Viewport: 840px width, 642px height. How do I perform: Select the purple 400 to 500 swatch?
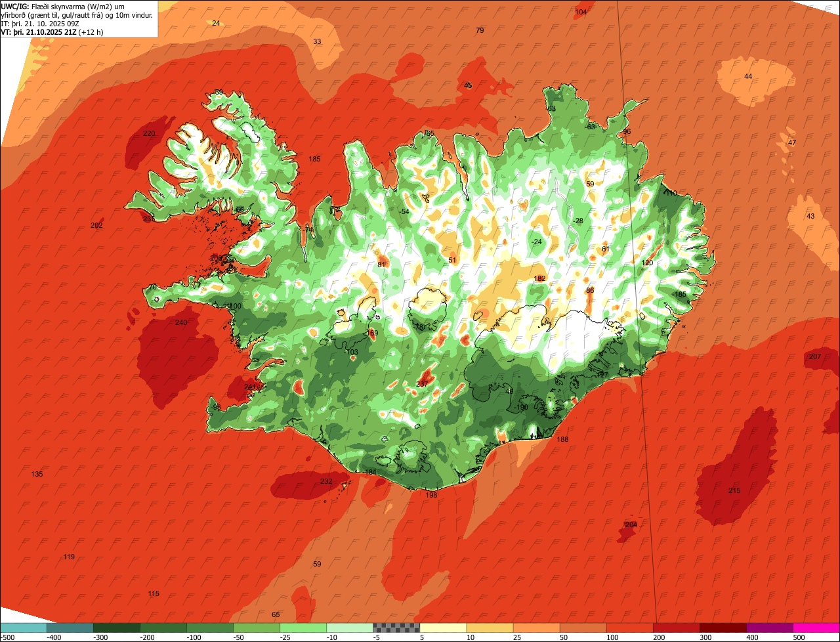click(770, 628)
